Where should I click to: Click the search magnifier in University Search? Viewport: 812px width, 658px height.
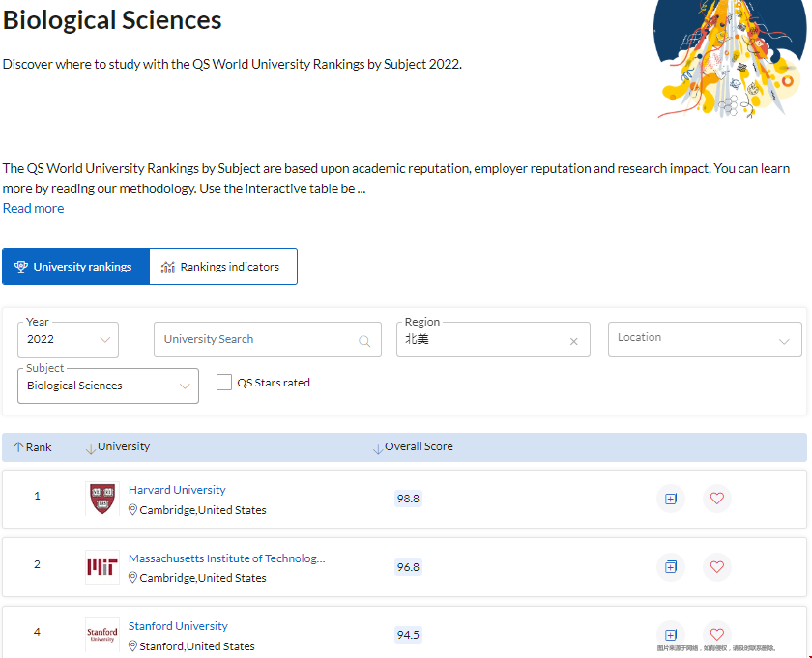364,340
